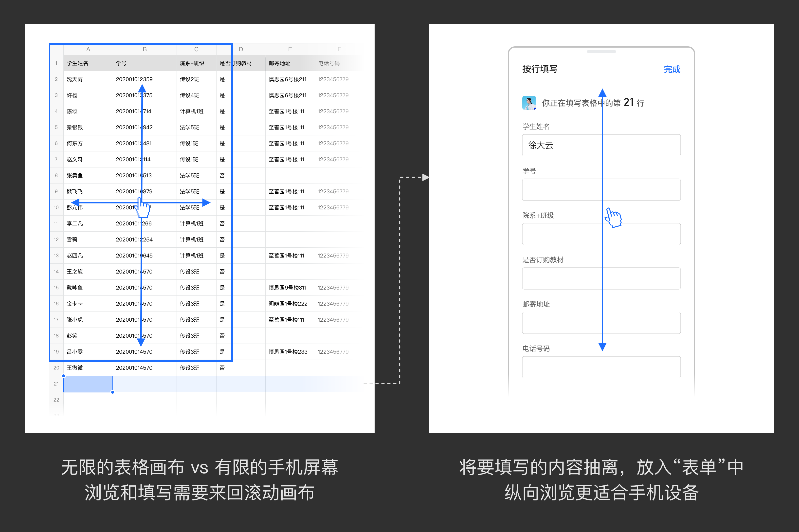This screenshot has height=532, width=799.
Task: Click the 否 cell in 张卖鱼's row
Action: pyautogui.click(x=241, y=175)
